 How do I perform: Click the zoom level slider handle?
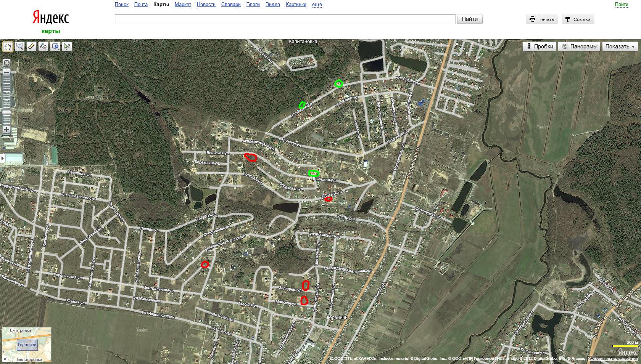[6, 112]
